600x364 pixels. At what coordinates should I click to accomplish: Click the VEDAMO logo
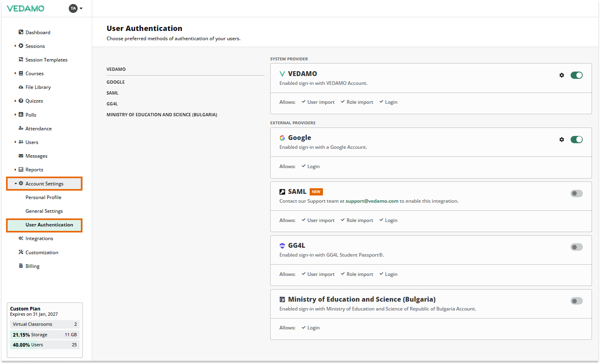click(26, 8)
